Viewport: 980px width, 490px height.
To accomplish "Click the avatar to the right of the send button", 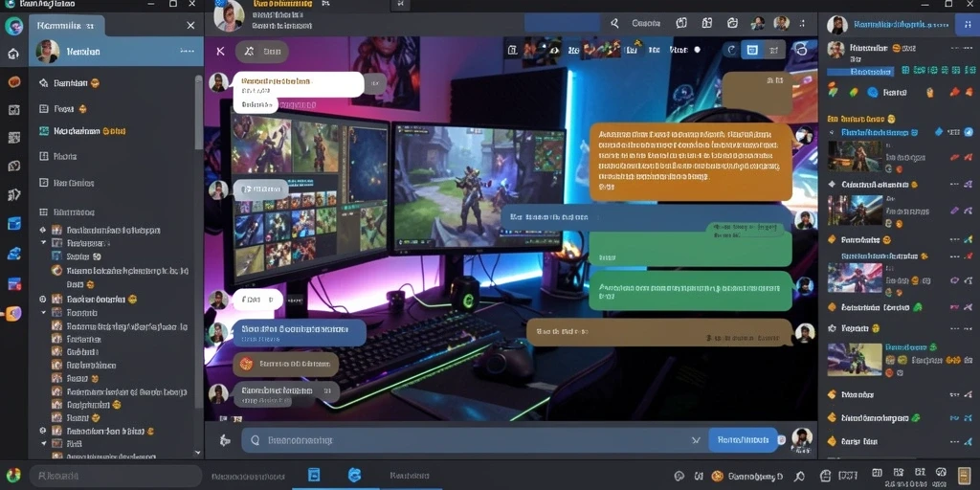I will coord(802,438).
